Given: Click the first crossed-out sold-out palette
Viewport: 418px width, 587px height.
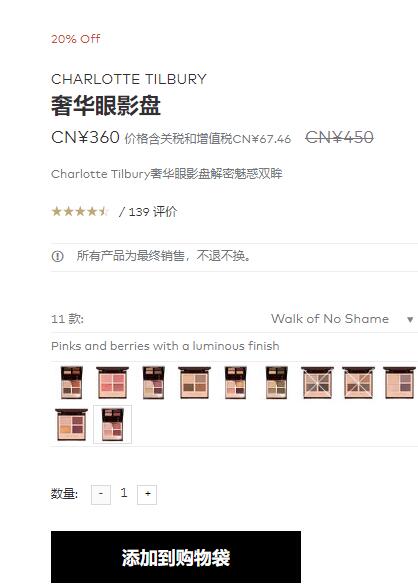Looking at the screenshot, I should pyautogui.click(x=317, y=383).
